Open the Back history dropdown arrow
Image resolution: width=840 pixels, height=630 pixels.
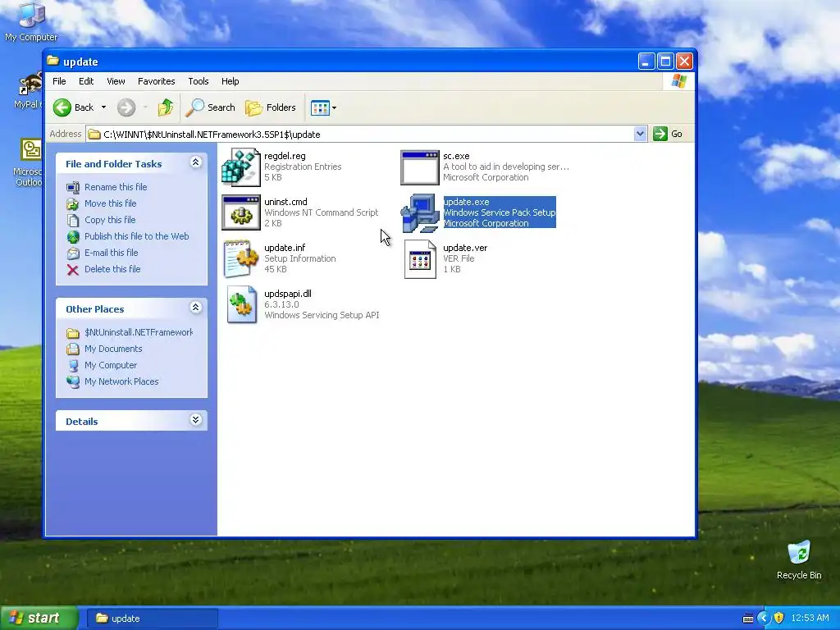pos(104,107)
